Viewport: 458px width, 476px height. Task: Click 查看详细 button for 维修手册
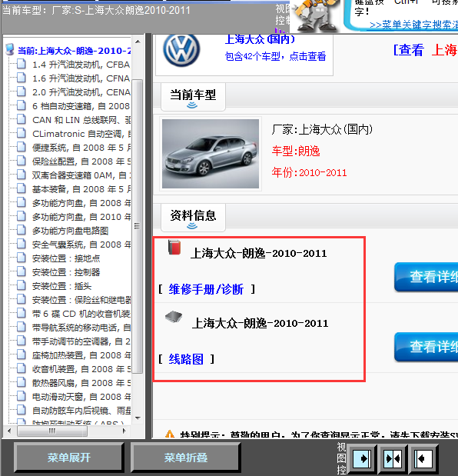point(426,277)
